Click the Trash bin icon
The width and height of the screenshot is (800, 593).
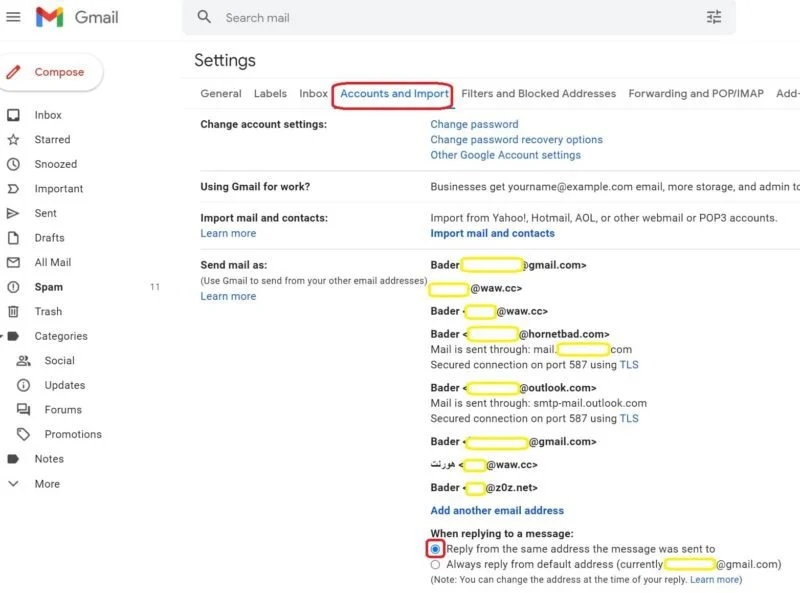pos(13,311)
